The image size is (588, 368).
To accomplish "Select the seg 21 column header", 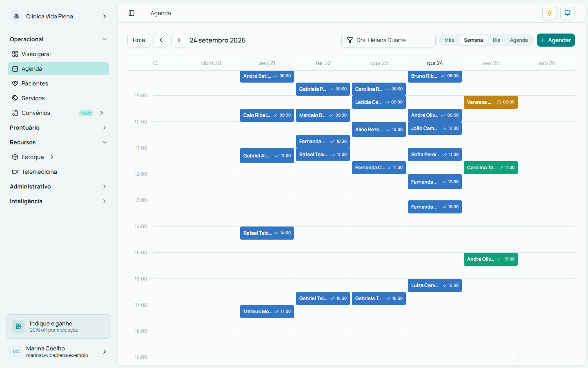I will [267, 63].
